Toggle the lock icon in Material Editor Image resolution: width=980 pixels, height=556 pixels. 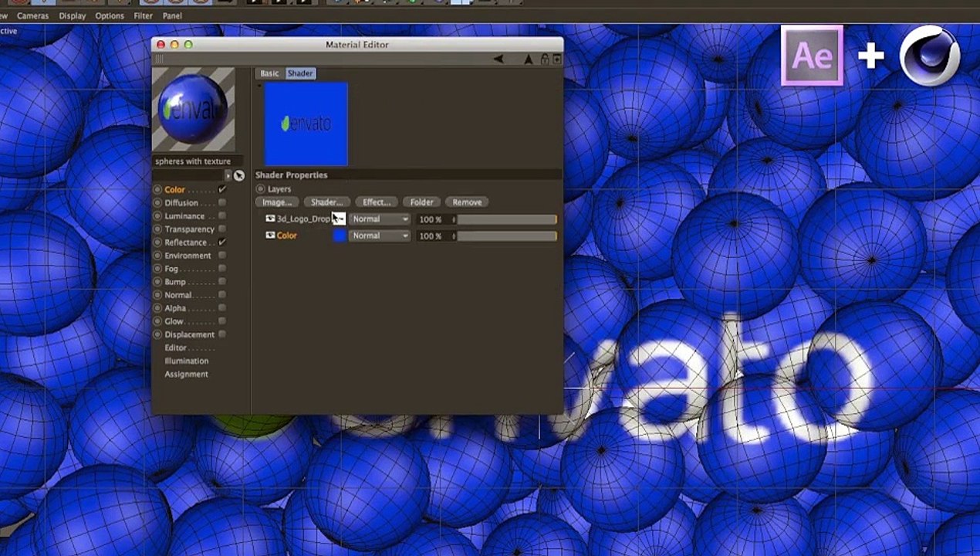[545, 59]
